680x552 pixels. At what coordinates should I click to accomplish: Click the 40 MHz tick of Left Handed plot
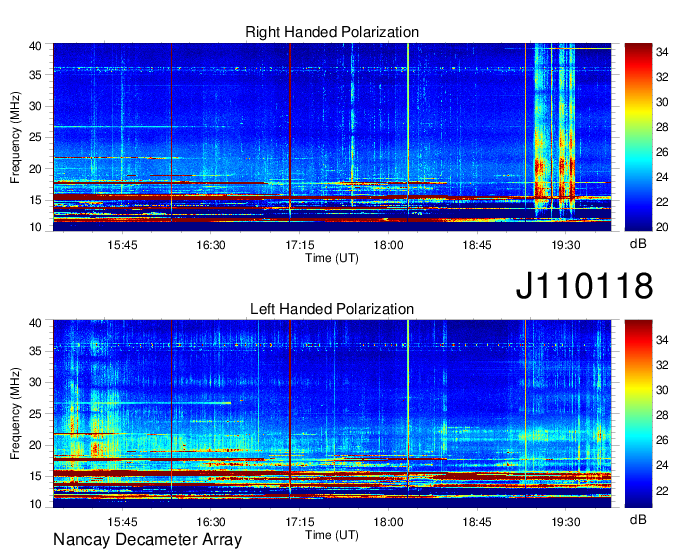(x=35, y=323)
